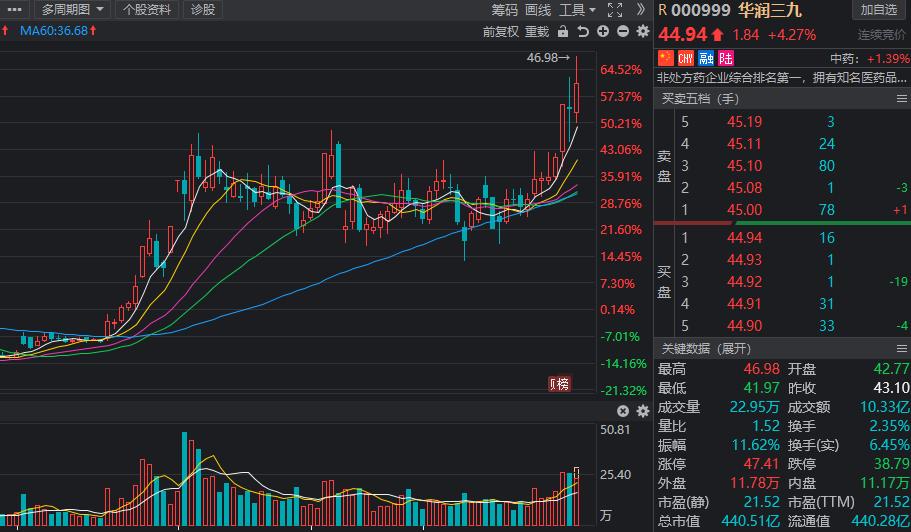Click the 涨停 47.41 value
Viewport: 911px width, 532px height.
[x=762, y=464]
